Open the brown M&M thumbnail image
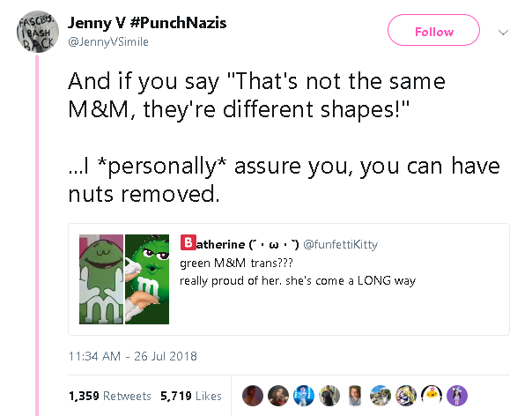 pyautogui.click(x=100, y=279)
